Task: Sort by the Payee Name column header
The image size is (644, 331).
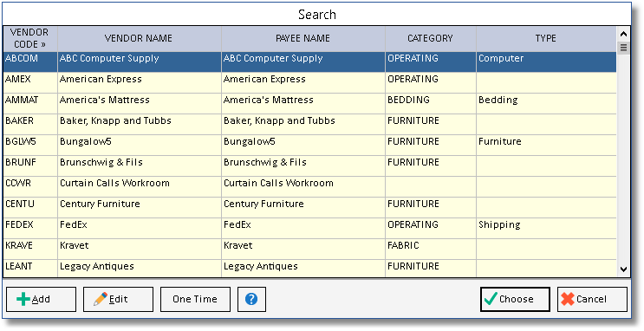Action: click(302, 38)
